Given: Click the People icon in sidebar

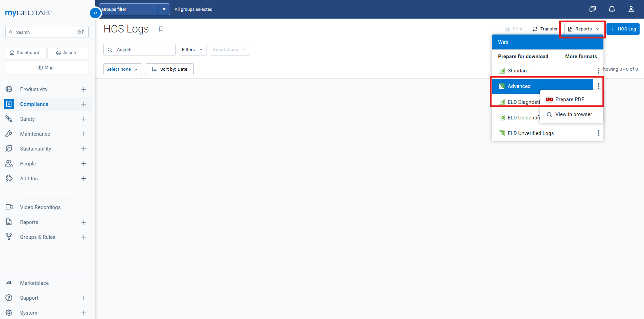Looking at the screenshot, I should coord(9,164).
